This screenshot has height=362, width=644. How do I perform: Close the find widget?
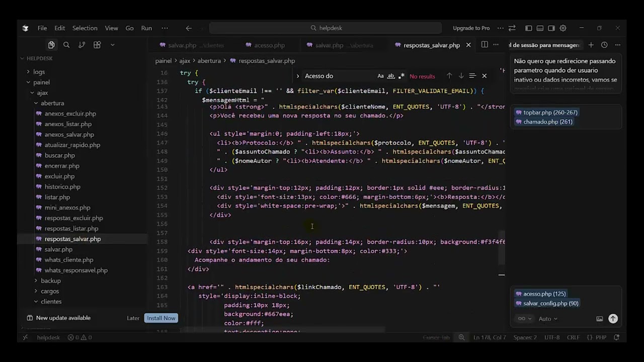click(x=484, y=76)
